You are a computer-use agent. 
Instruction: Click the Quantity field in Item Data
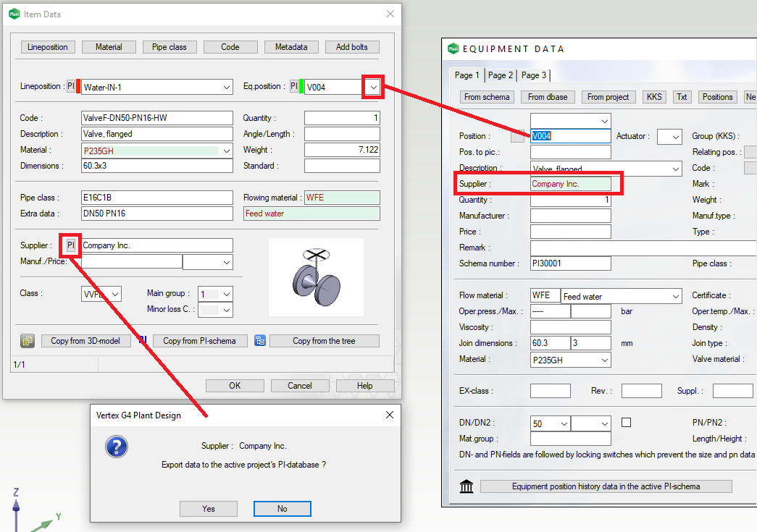(x=342, y=118)
